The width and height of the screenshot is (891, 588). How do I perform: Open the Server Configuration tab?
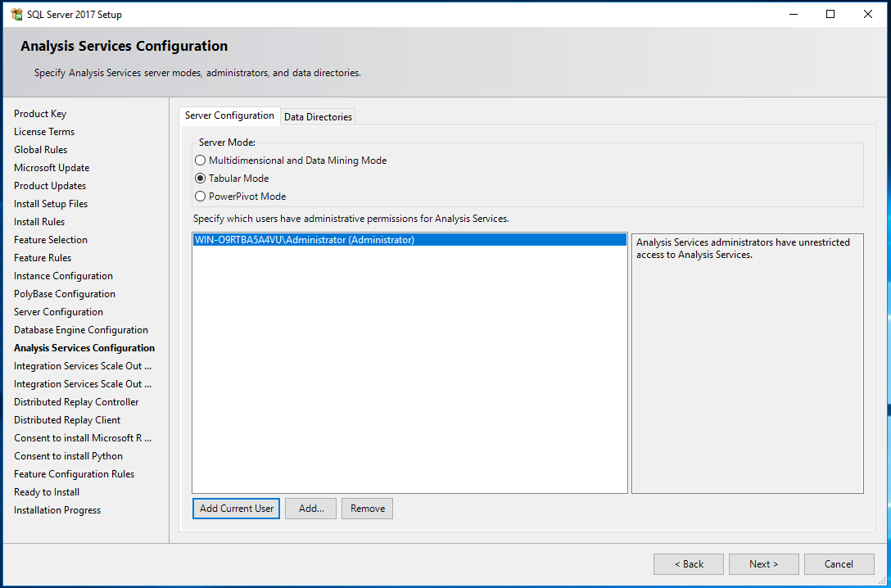coord(229,115)
